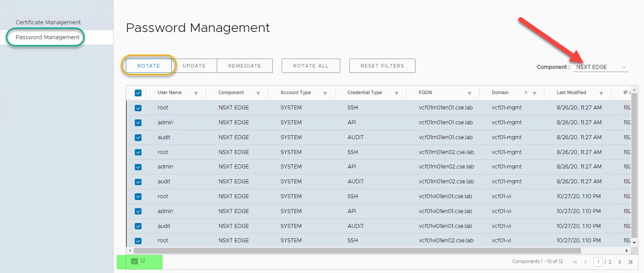Go to the next page of components
Screen dimensions: 644x273
[620, 262]
